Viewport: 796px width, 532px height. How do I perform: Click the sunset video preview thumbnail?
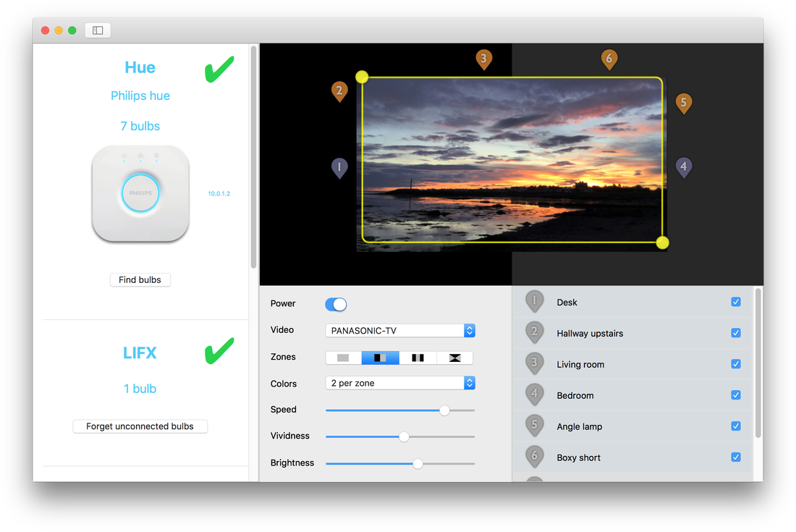tap(512, 164)
